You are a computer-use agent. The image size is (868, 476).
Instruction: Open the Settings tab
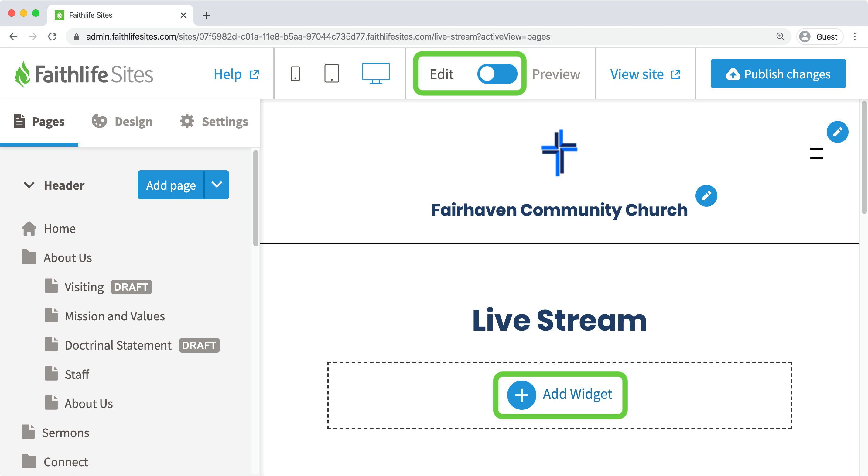[x=214, y=122]
